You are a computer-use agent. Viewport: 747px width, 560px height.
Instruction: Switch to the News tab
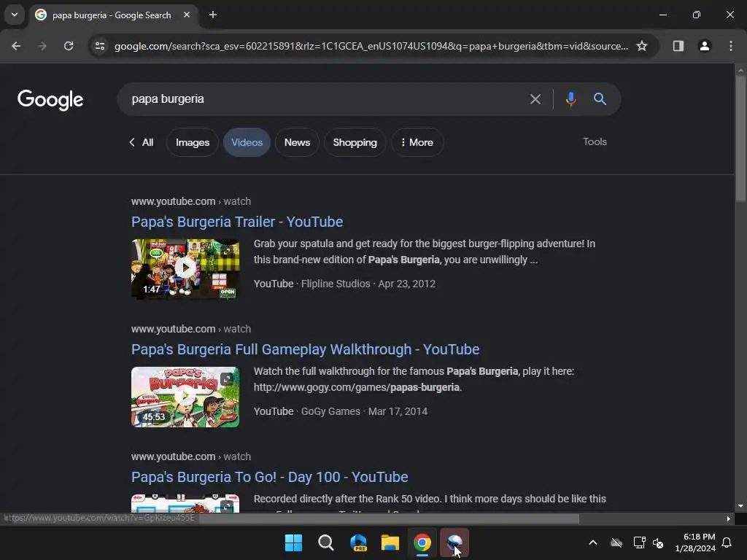[x=298, y=142]
